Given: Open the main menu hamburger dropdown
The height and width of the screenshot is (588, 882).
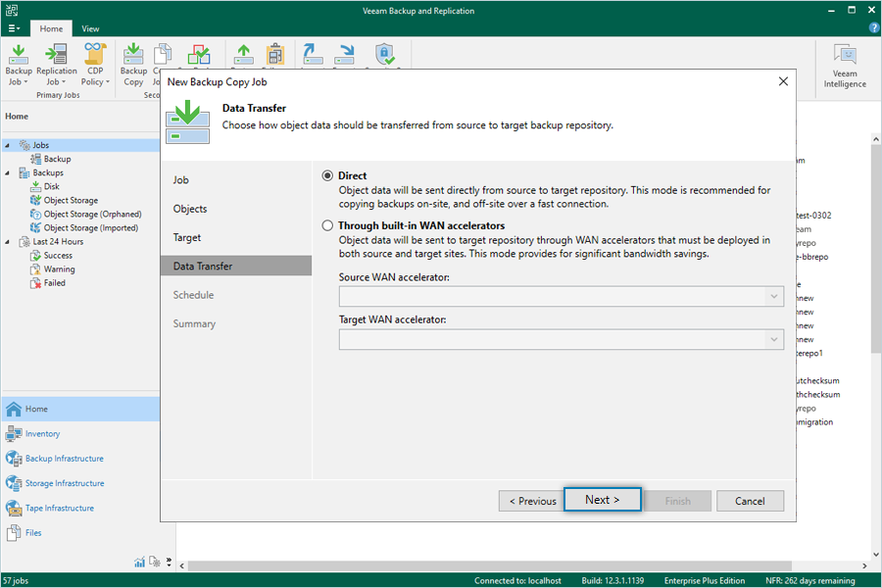Looking at the screenshot, I should coord(14,28).
